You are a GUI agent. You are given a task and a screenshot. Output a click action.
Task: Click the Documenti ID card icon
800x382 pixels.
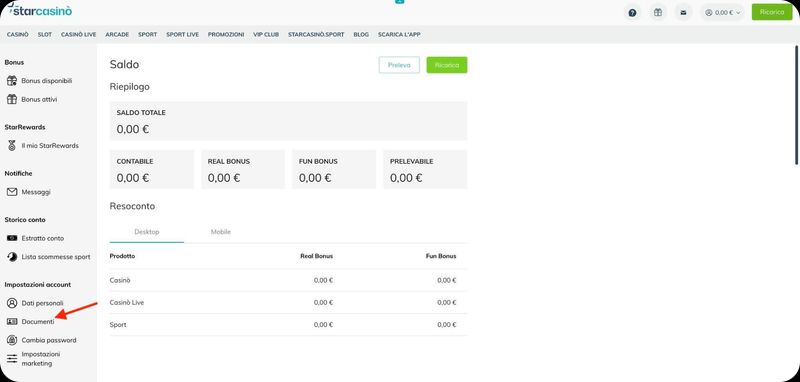12,322
